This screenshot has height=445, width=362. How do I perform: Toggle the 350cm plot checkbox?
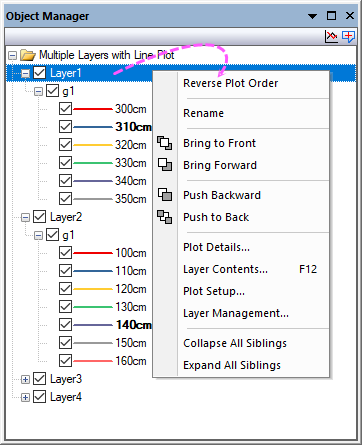point(65,199)
